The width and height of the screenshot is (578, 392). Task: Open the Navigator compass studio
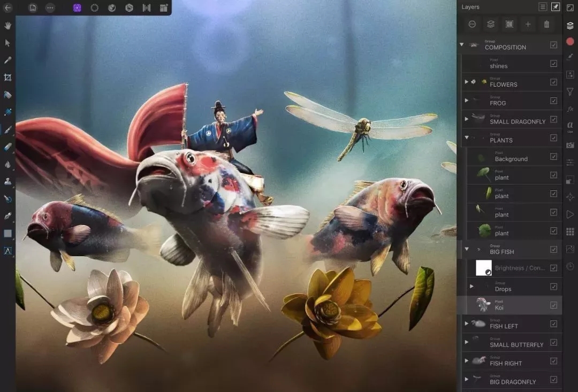pyautogui.click(x=570, y=197)
